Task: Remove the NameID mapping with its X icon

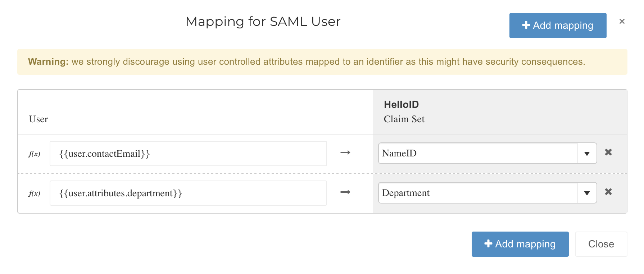Action: pos(608,152)
